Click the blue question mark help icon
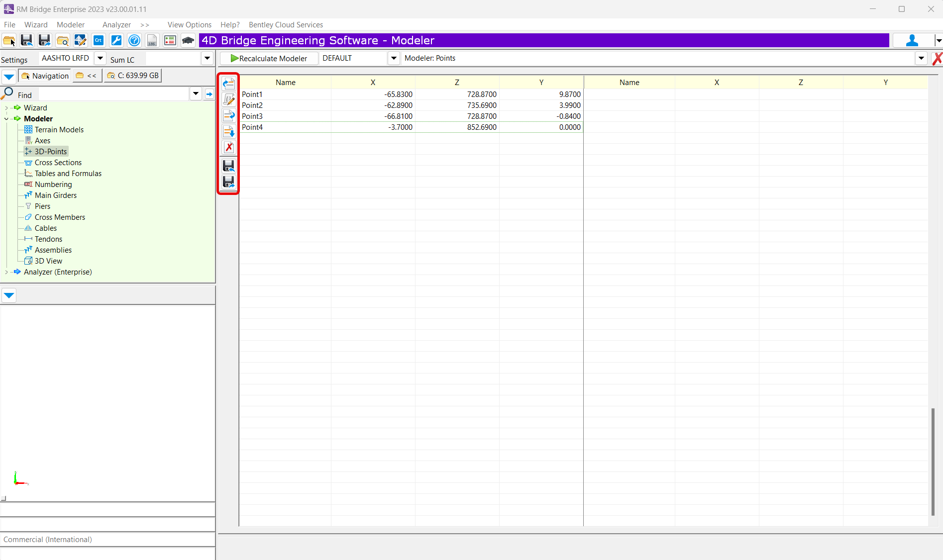The image size is (943, 560). click(x=134, y=41)
